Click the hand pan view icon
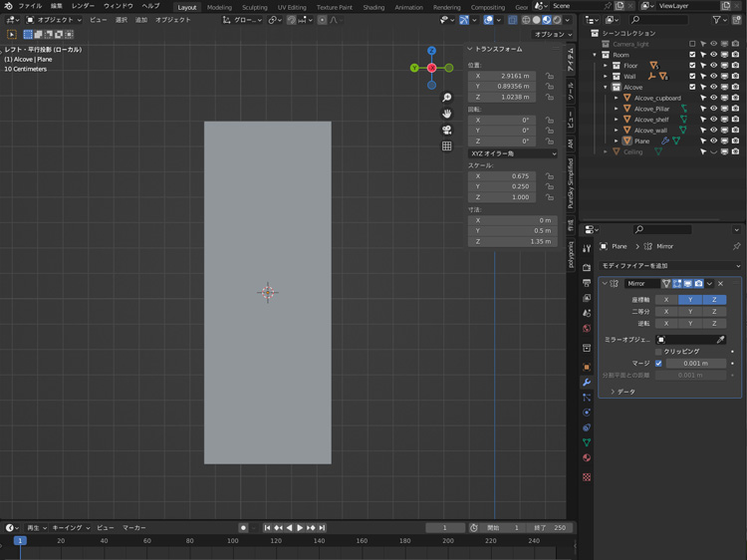Screen dimensions: 747x560 coord(447,114)
